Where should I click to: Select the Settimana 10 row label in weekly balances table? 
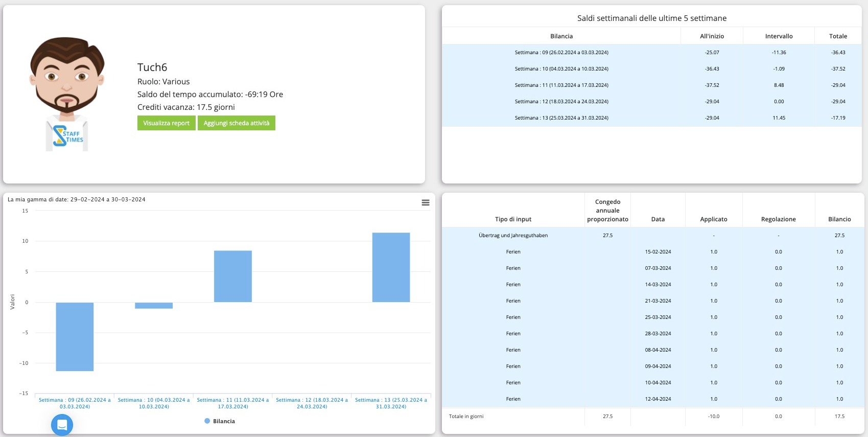coord(561,69)
